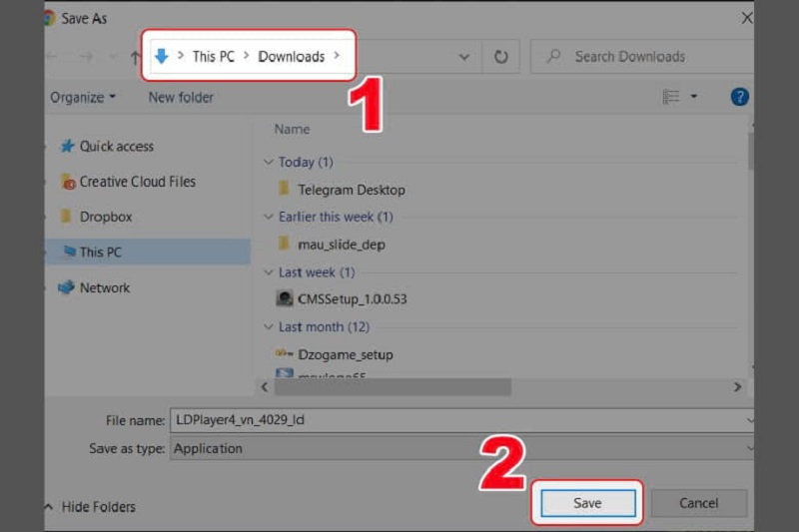Image resolution: width=799 pixels, height=532 pixels.
Task: Collapse the Earlier this week group
Action: [x=268, y=217]
